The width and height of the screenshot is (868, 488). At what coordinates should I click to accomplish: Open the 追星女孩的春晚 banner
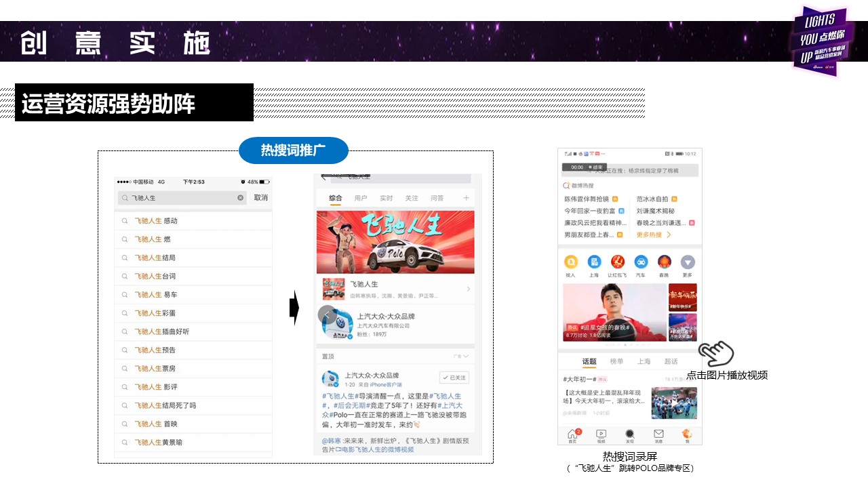click(615, 312)
